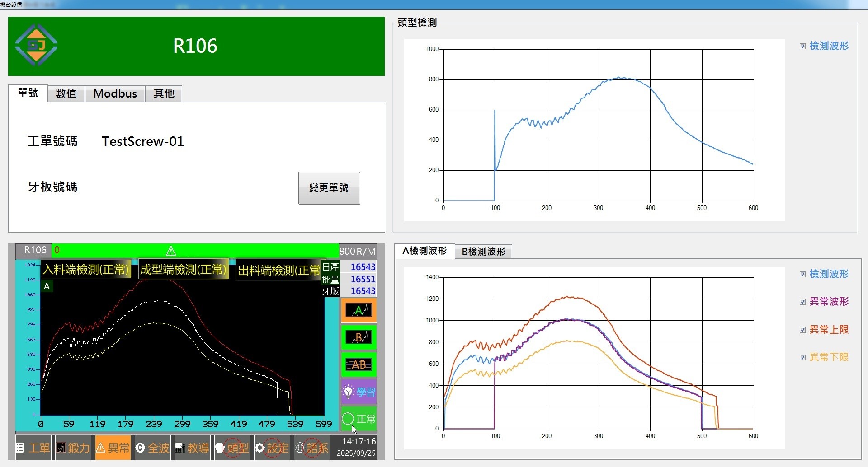The height and width of the screenshot is (467, 868).
Task: Toggle the 異常上限 checkbox
Action: (x=802, y=330)
